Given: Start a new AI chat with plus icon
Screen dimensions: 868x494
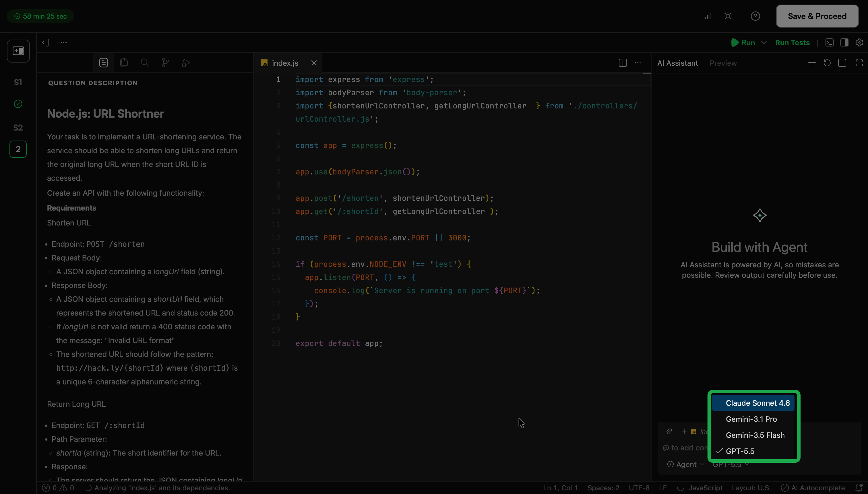Looking at the screenshot, I should [812, 63].
